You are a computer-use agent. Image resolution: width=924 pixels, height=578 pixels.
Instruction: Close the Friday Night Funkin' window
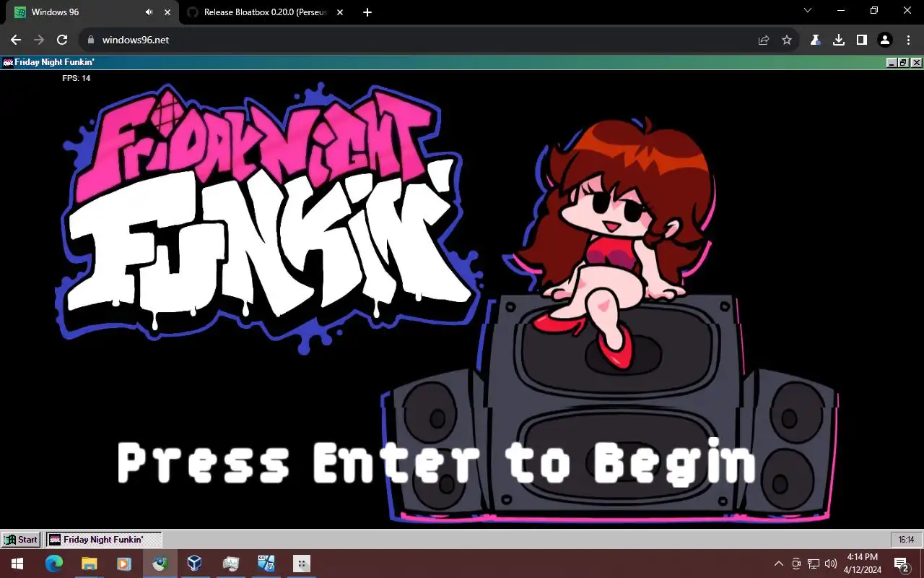pos(917,63)
